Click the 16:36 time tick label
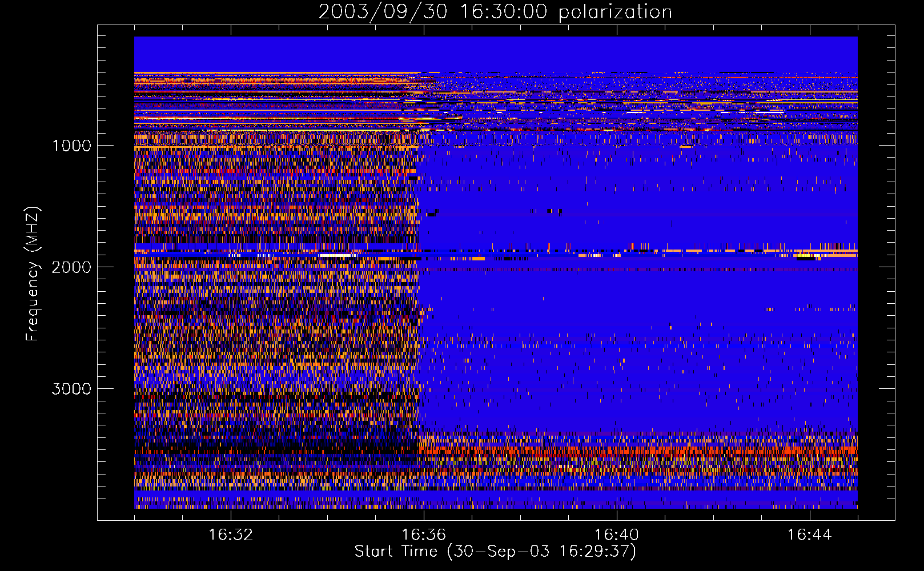The image size is (924, 571). 424,535
